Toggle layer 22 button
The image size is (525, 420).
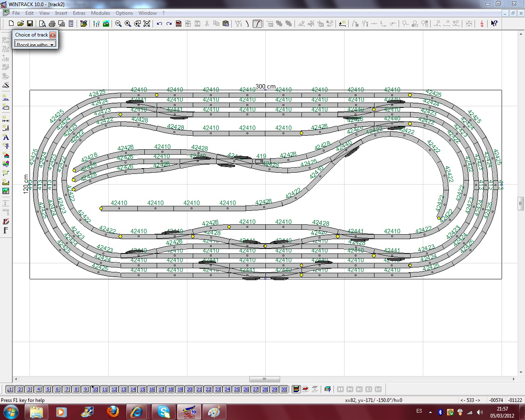[208, 389]
